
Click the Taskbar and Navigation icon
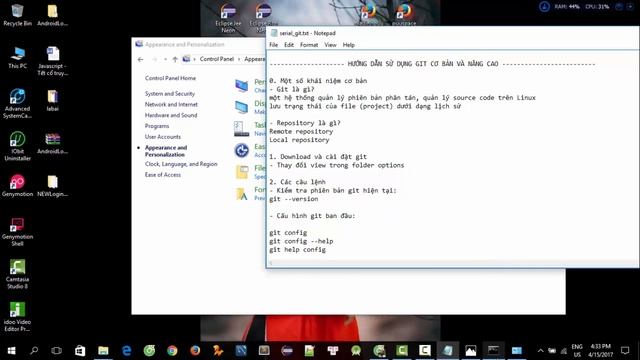242,129
